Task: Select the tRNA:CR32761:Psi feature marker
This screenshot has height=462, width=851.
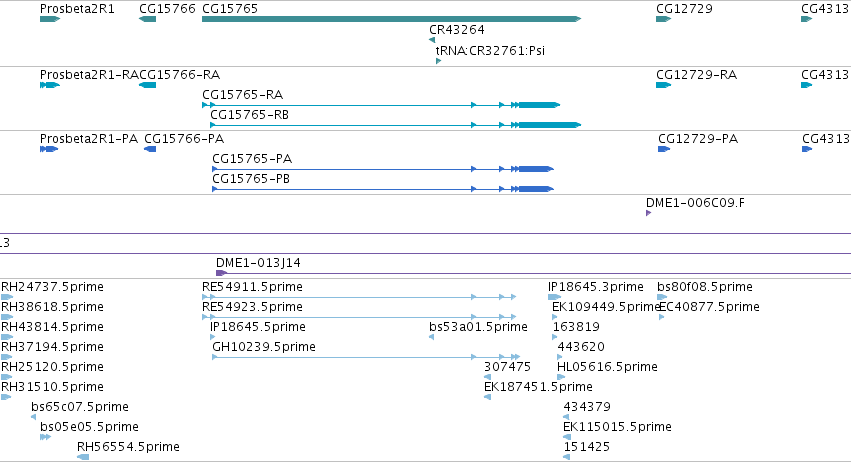Action: [x=439, y=61]
